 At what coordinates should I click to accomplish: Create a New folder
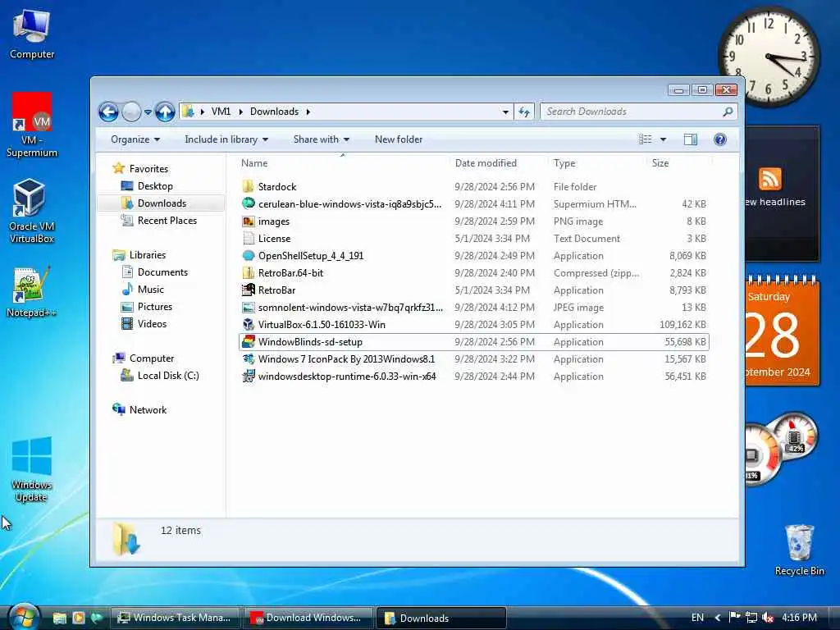click(399, 139)
